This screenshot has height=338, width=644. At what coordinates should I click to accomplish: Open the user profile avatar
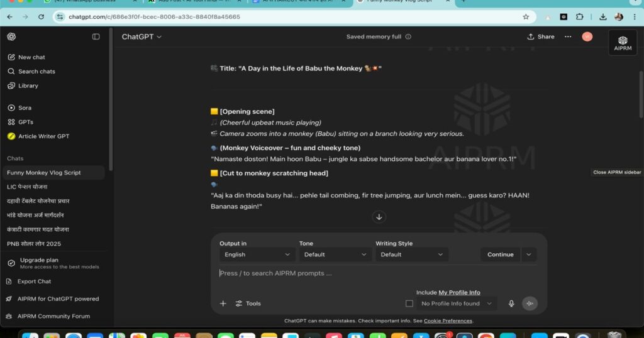point(587,36)
